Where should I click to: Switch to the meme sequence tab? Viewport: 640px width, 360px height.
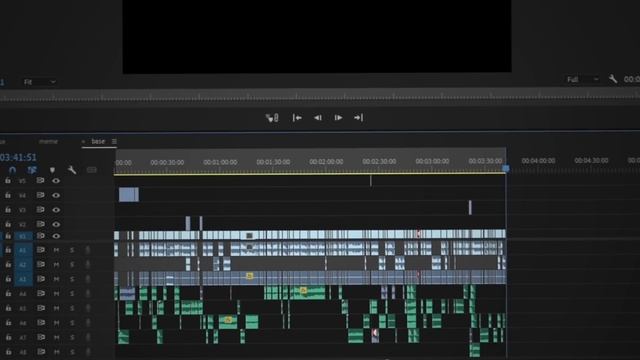[x=48, y=141]
